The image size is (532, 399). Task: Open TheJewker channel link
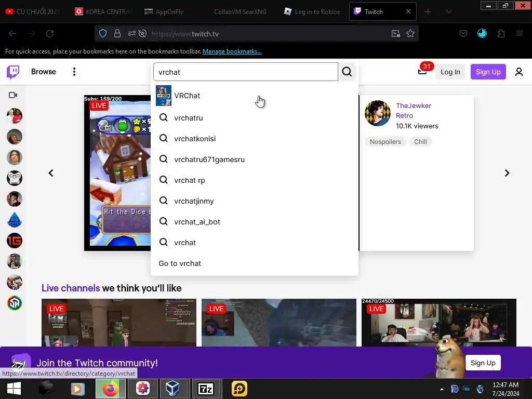point(413,105)
